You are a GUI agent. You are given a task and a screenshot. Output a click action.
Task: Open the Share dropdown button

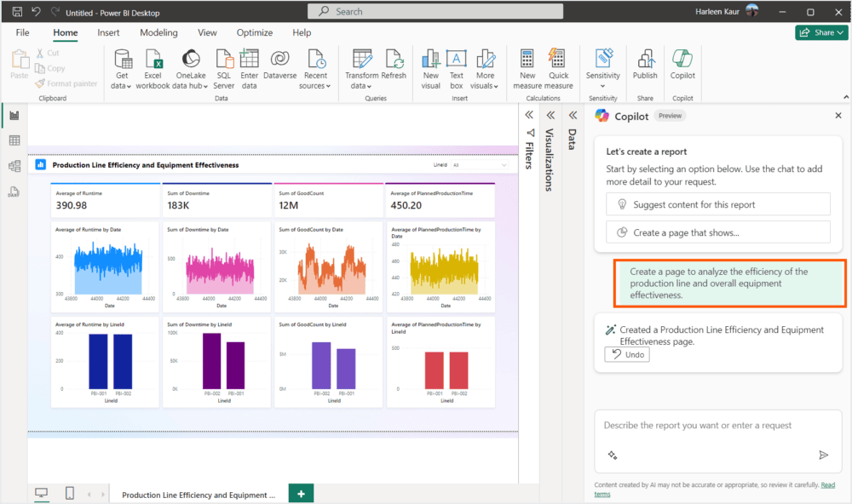(821, 32)
